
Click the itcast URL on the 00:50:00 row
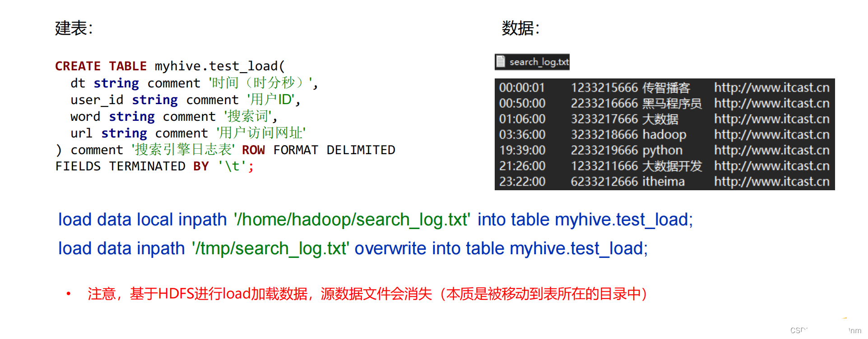click(772, 103)
